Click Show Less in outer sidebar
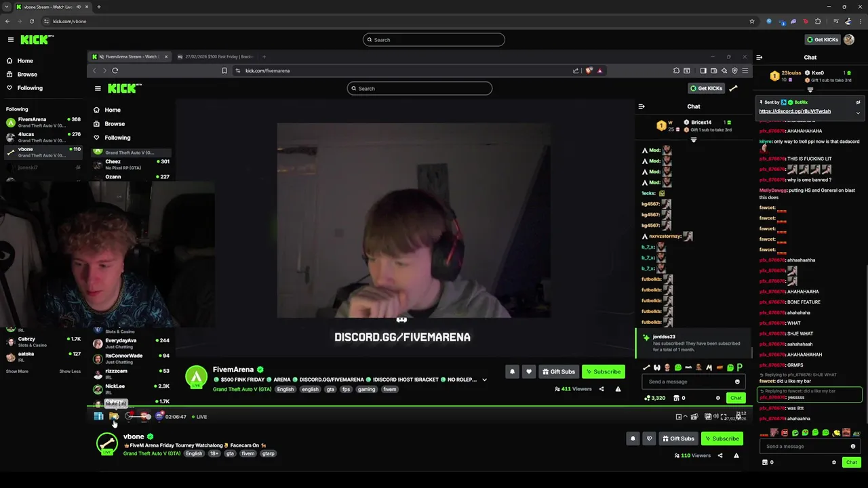The height and width of the screenshot is (488, 868). point(70,371)
